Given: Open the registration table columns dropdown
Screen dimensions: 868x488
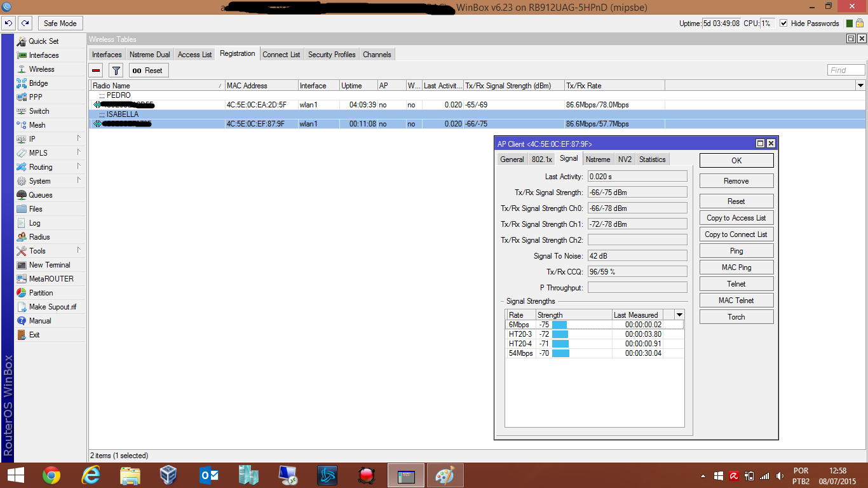Looking at the screenshot, I should pos(861,86).
